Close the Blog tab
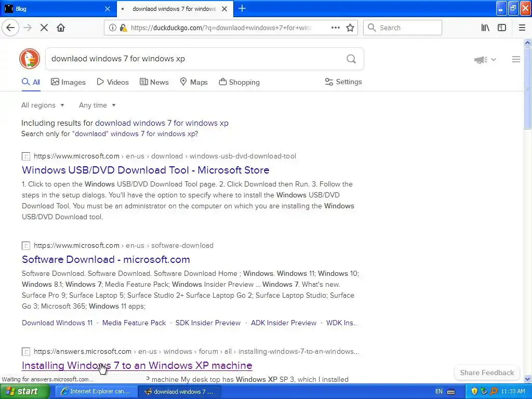 coord(107,9)
